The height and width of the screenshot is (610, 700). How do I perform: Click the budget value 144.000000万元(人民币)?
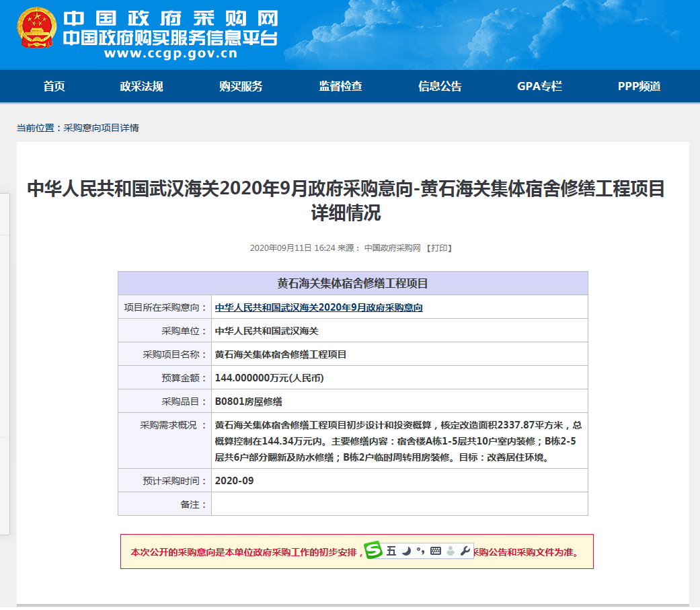point(269,378)
